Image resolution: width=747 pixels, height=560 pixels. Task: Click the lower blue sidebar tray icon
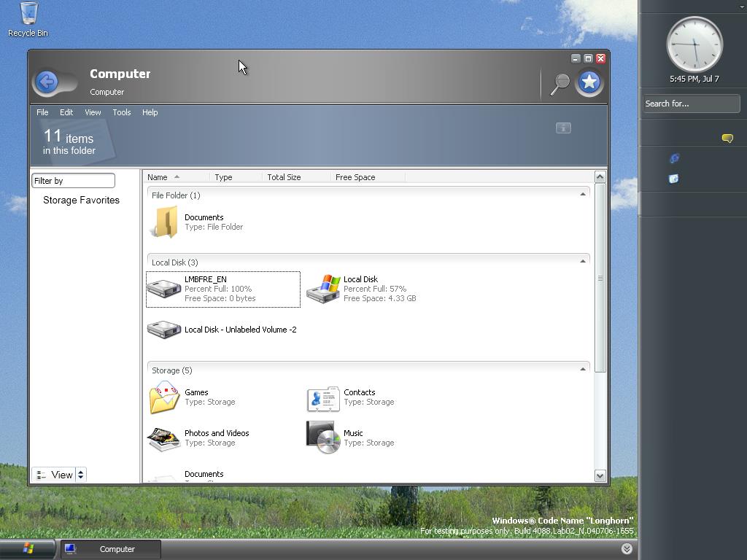(x=673, y=179)
